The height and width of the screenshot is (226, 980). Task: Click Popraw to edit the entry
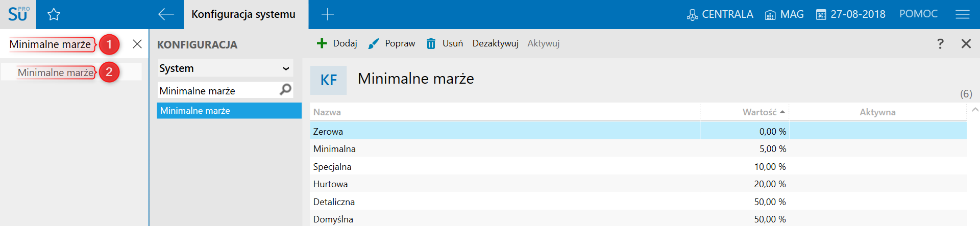click(391, 43)
